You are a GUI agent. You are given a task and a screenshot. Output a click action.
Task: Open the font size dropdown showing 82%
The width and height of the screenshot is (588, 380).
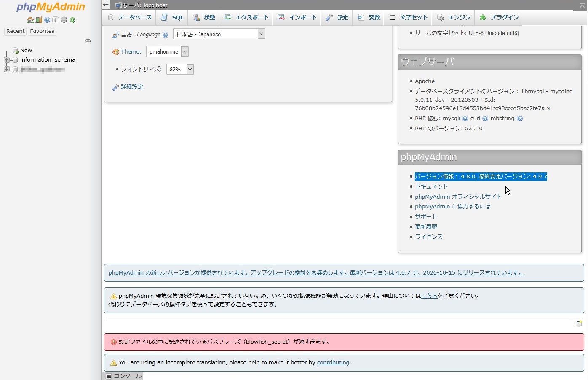[x=180, y=70]
